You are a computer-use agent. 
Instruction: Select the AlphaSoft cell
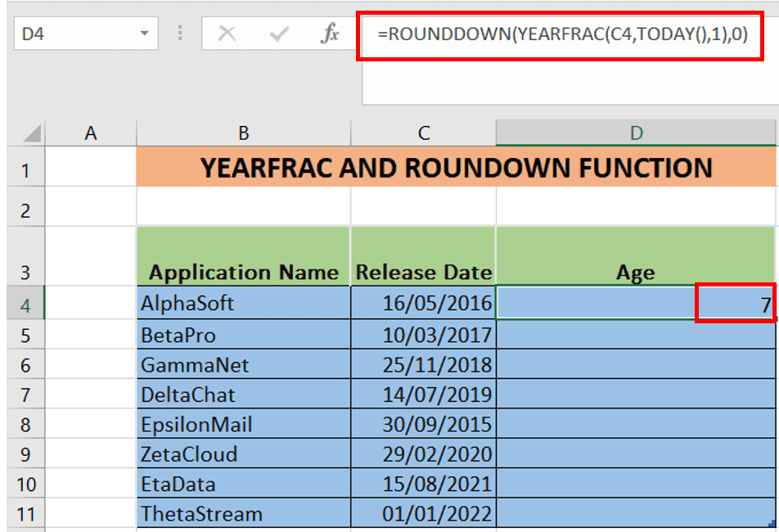click(244, 303)
